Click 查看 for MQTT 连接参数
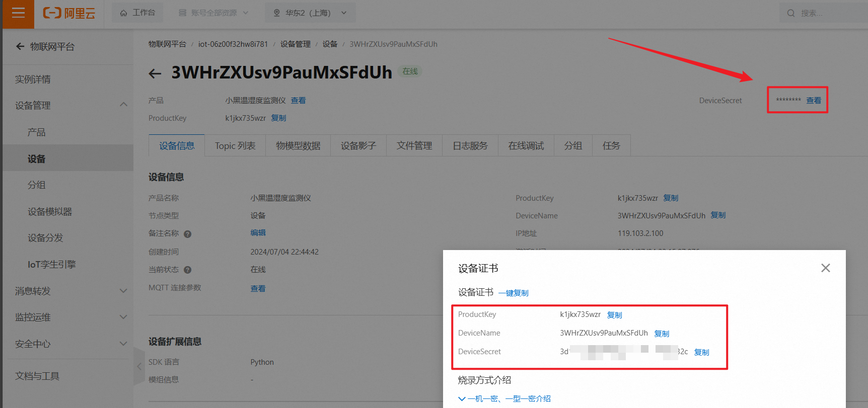 click(258, 288)
